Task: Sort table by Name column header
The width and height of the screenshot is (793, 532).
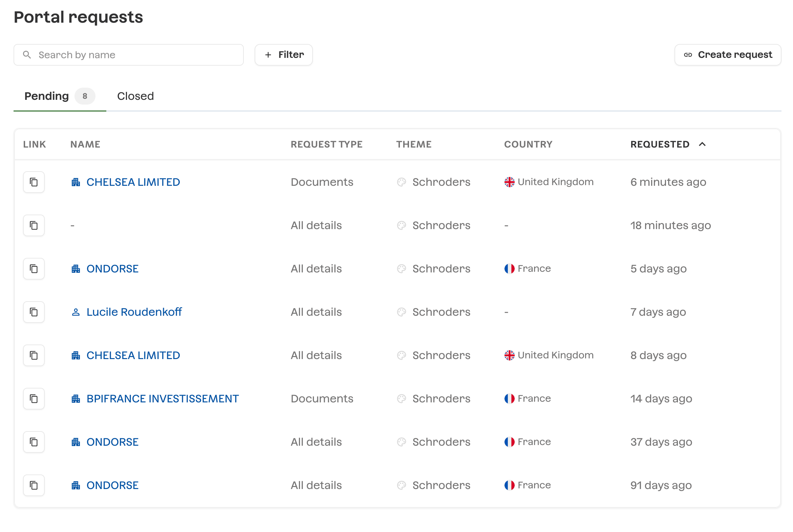Action: (x=85, y=144)
